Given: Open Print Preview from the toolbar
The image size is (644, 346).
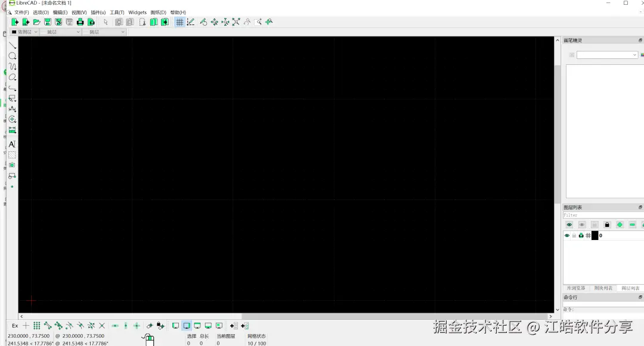Looking at the screenshot, I should coord(91,22).
